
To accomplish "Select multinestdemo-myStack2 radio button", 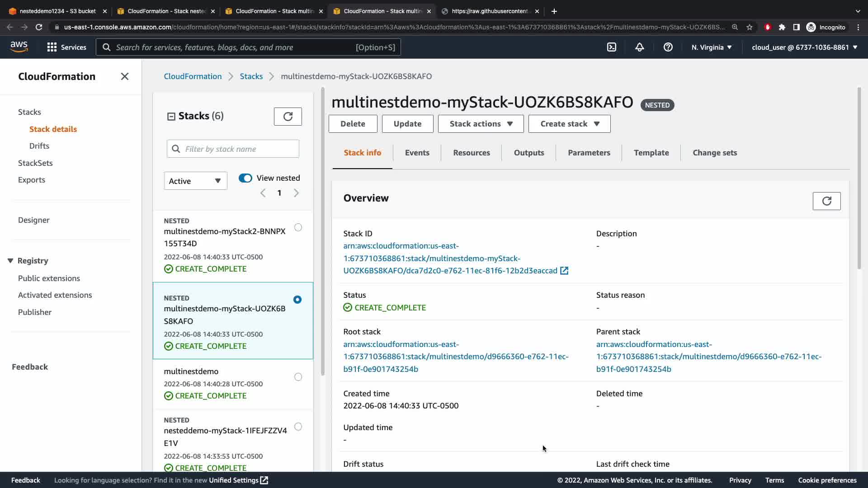I will 298,227.
